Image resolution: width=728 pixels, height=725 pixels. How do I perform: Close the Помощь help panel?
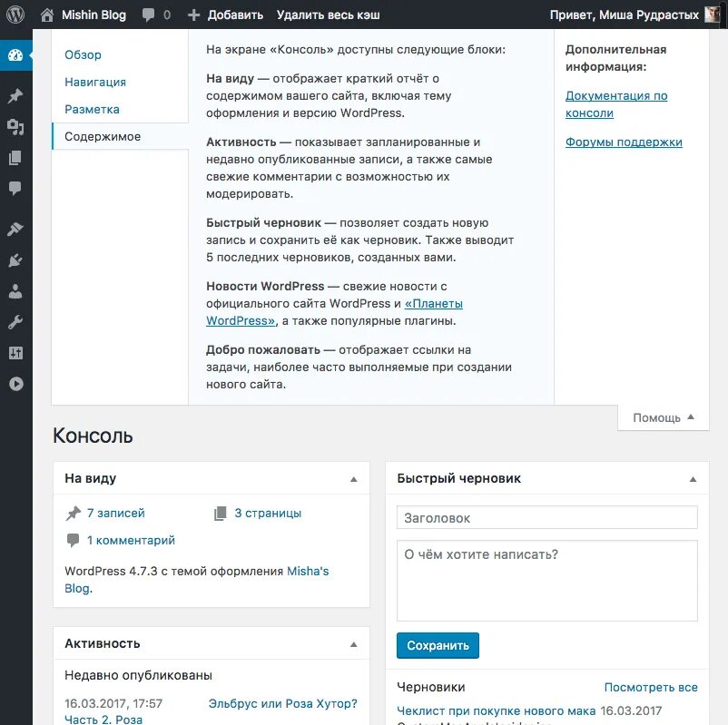click(663, 417)
